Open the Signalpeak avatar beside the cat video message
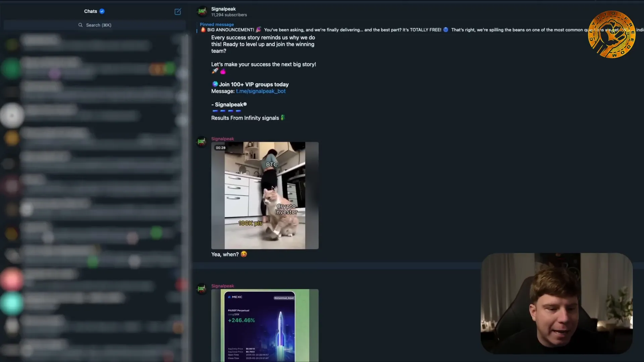The image size is (644, 362). click(x=202, y=141)
